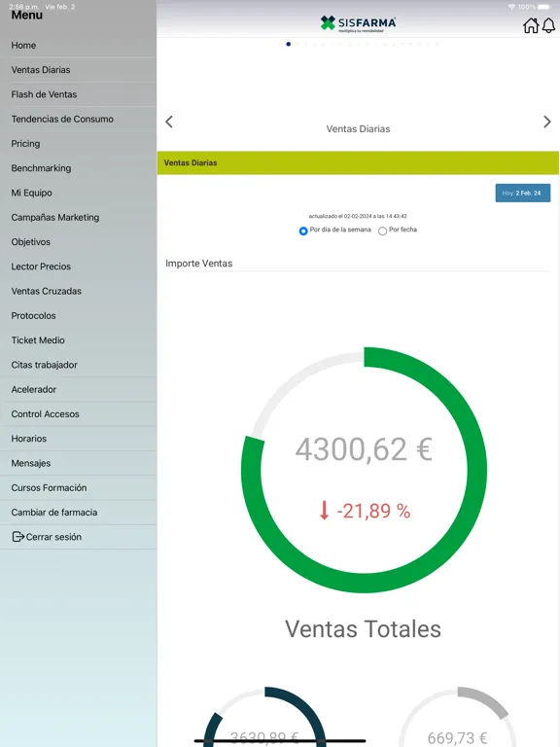Select 'Por fecha' radio button

[382, 231]
